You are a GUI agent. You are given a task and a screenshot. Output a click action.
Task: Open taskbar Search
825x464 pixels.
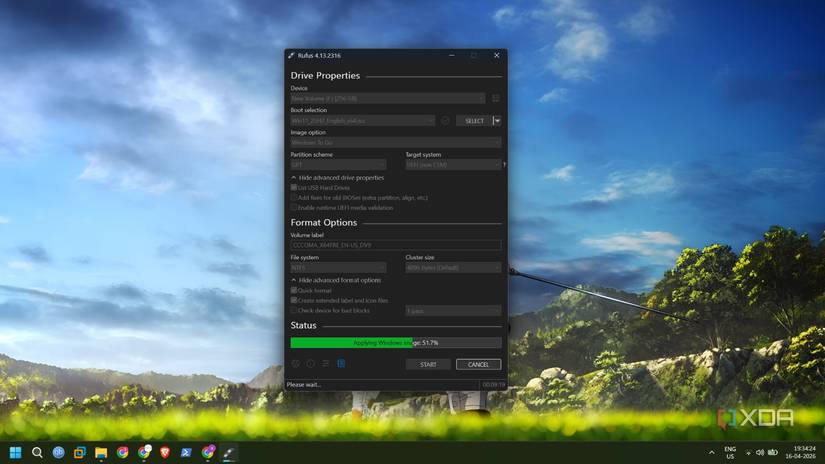37,452
